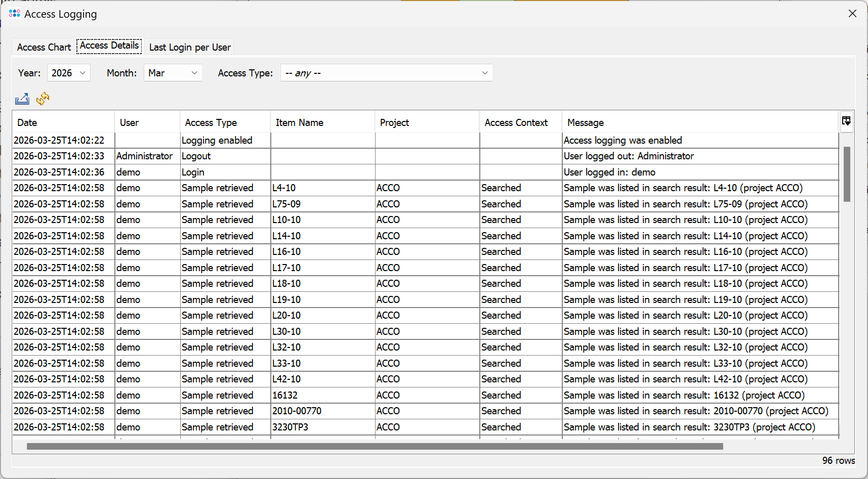Image resolution: width=868 pixels, height=479 pixels.
Task: Open the Month dropdown set to Mar
Action: [173, 73]
